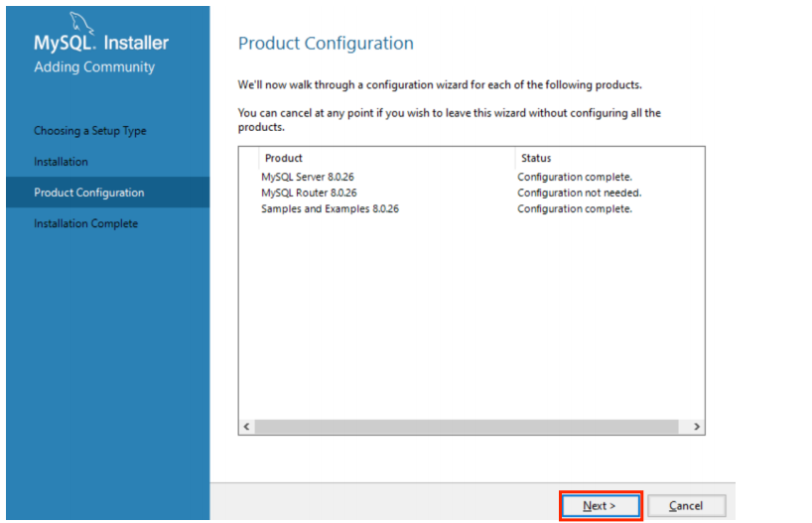Click the Product column header
Image resolution: width=812 pixels, height=523 pixels.
[x=386, y=158]
